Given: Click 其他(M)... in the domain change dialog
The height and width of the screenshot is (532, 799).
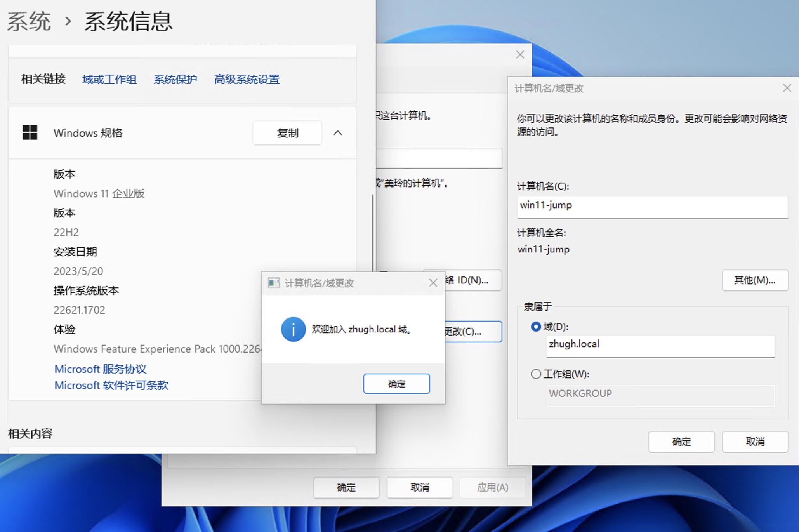Looking at the screenshot, I should click(x=755, y=280).
